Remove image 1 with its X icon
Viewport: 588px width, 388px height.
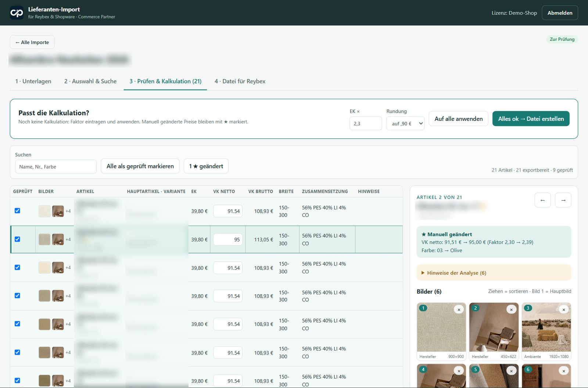click(x=459, y=310)
